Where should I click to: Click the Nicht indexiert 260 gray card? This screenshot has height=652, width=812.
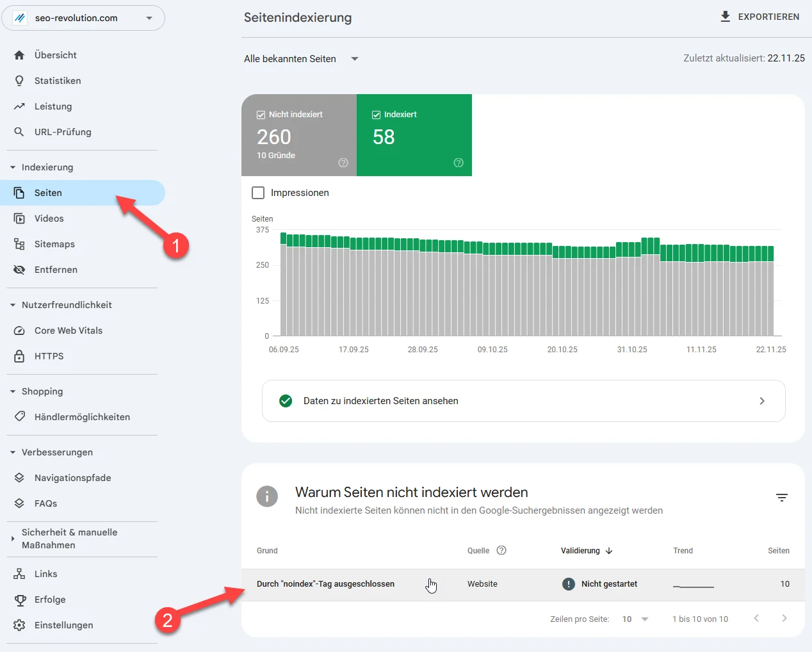coord(299,135)
